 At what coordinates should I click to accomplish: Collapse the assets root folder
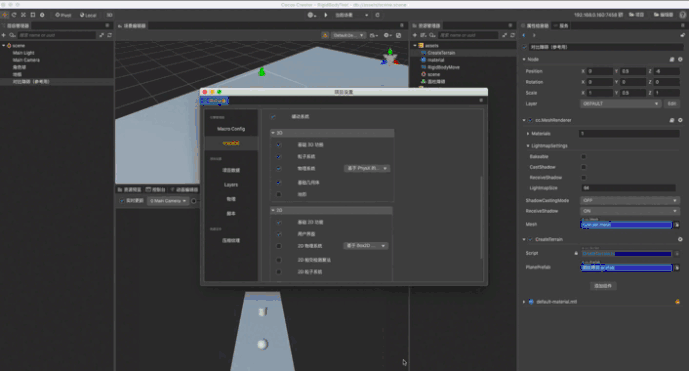(x=415, y=45)
